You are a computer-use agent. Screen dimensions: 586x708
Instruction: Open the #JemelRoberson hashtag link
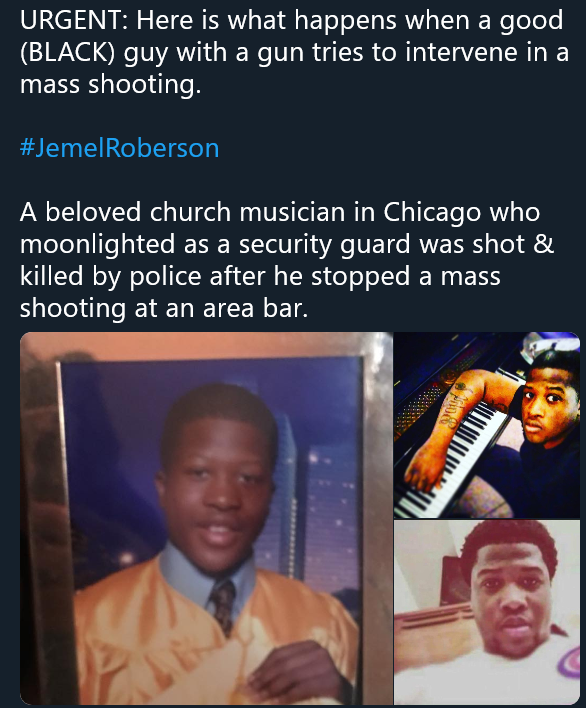[120, 148]
